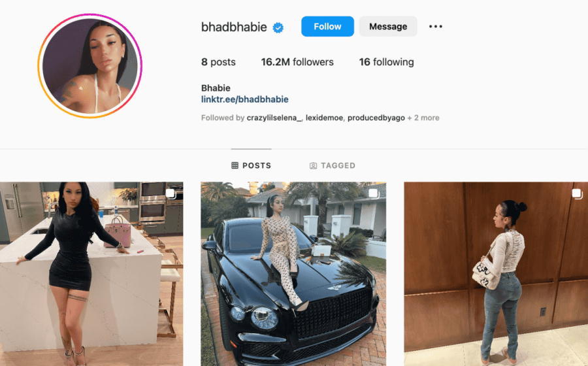Switch to the POSTS tab
The image size is (588, 366).
pyautogui.click(x=252, y=165)
